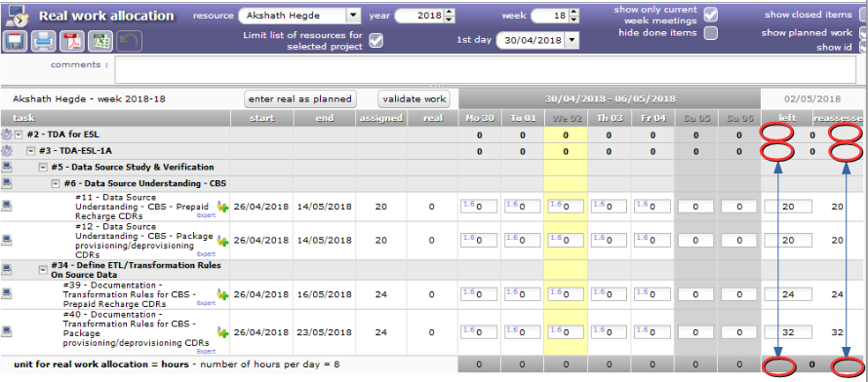This screenshot has height=382, width=868.
Task: Click the save floppy disk icon
Action: tap(16, 42)
